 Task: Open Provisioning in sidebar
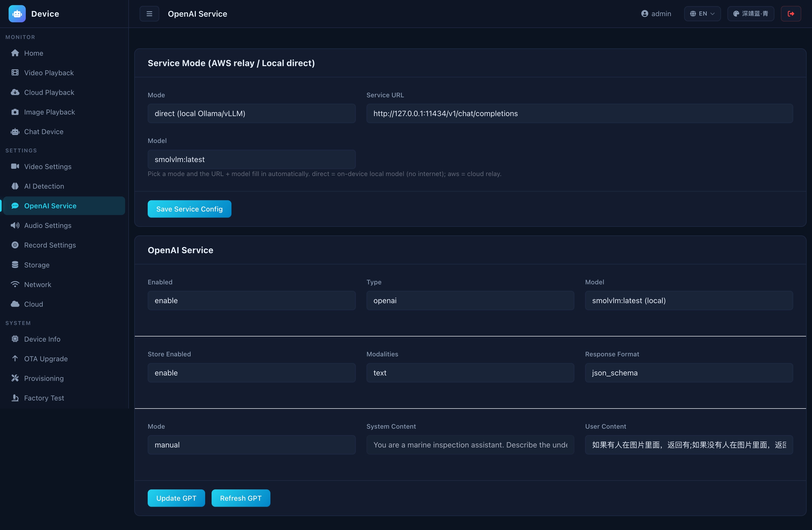click(x=64, y=378)
